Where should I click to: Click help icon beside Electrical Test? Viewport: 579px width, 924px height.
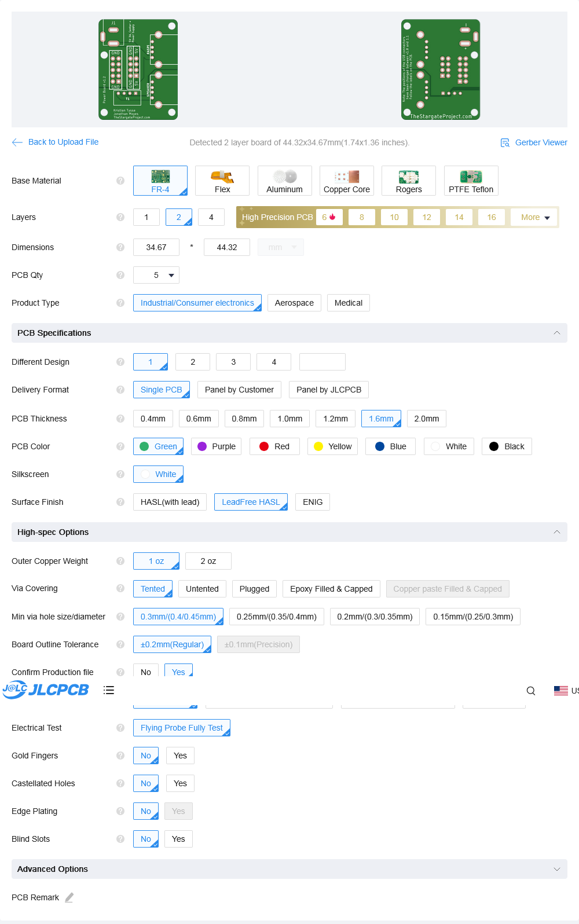[120, 728]
